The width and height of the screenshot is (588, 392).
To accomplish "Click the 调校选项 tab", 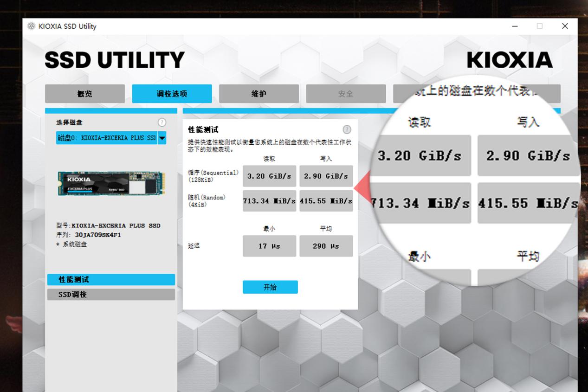I will [x=172, y=94].
